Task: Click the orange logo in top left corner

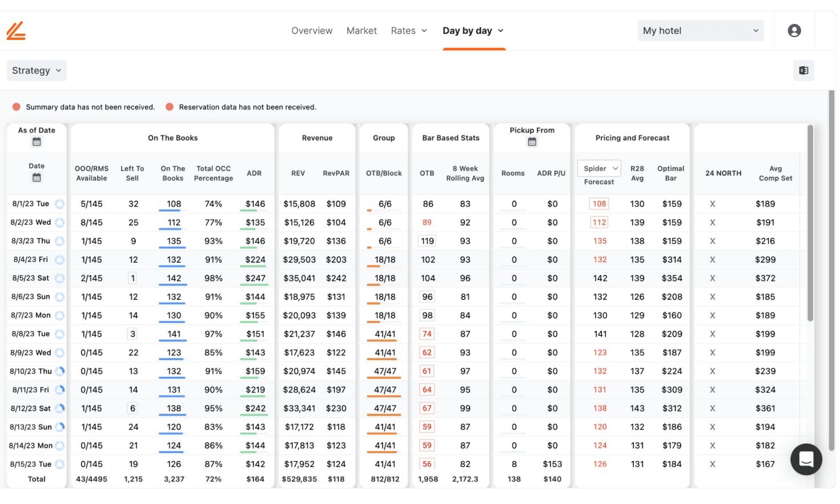Action: coord(15,31)
